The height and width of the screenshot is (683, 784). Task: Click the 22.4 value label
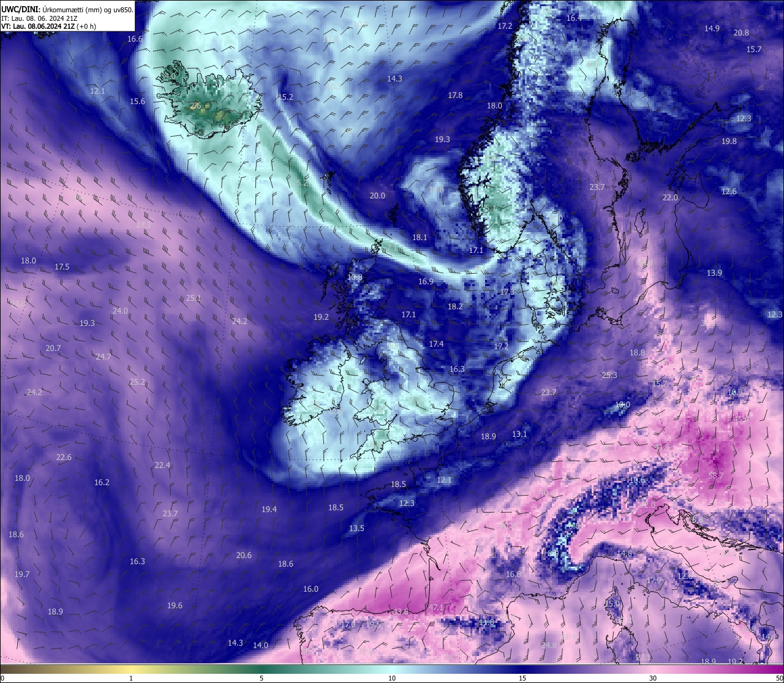click(162, 465)
